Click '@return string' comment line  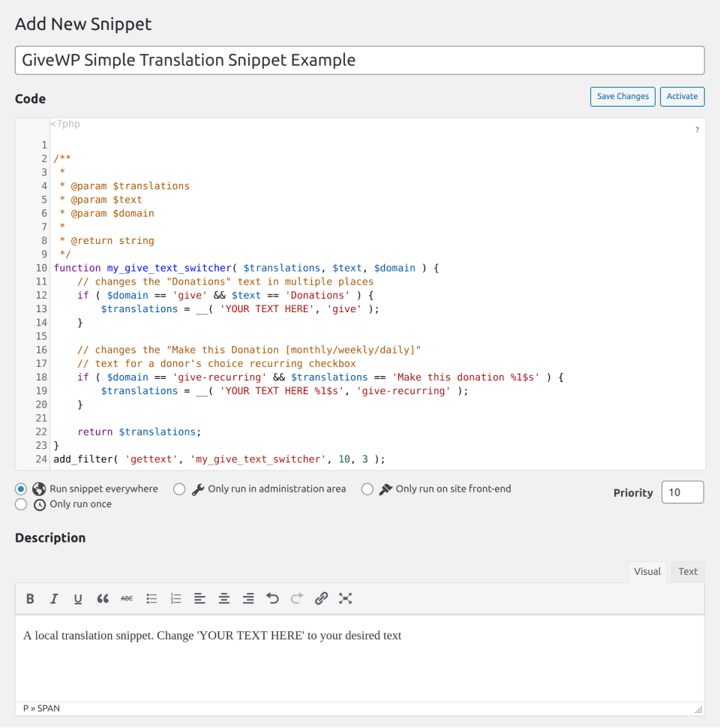112,240
